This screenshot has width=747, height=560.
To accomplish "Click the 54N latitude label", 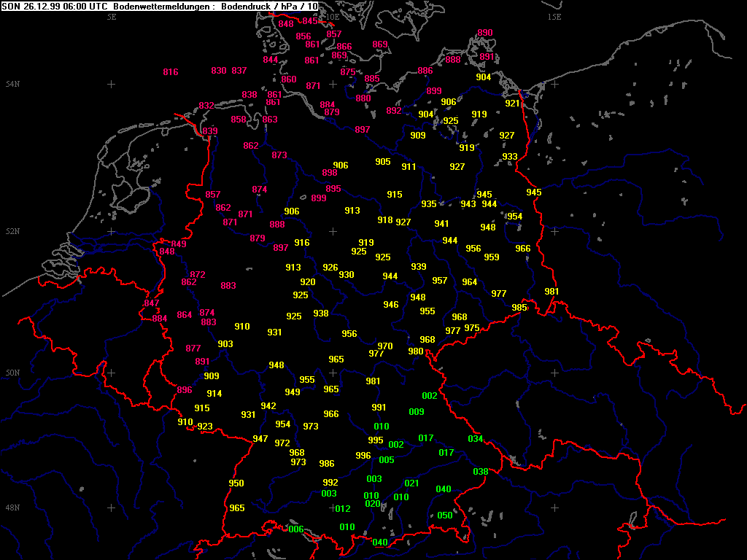I will (12, 85).
